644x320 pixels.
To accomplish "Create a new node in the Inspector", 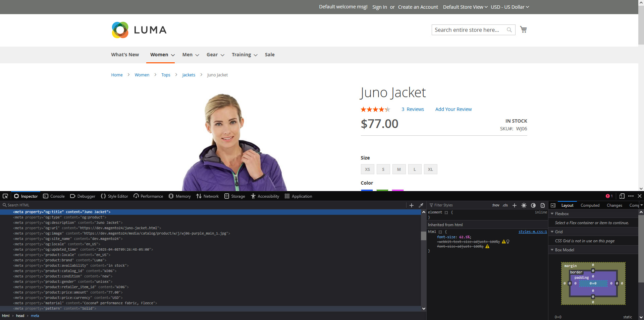I will point(412,205).
